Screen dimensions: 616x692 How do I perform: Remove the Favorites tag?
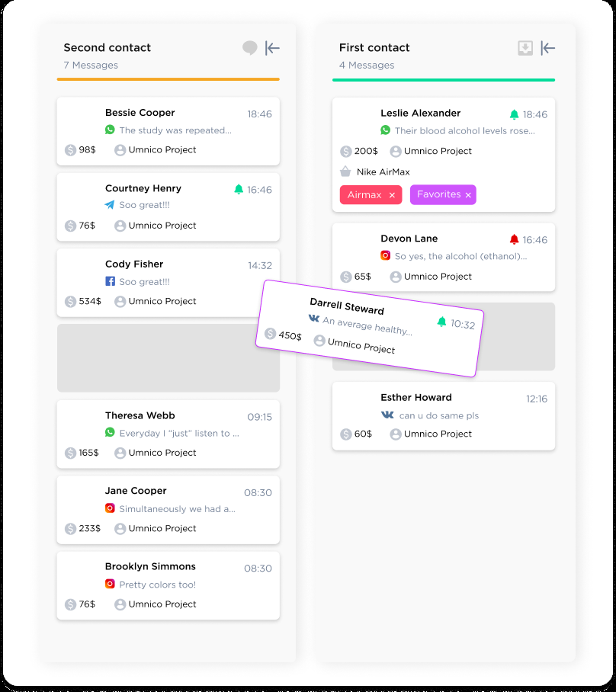(x=468, y=195)
